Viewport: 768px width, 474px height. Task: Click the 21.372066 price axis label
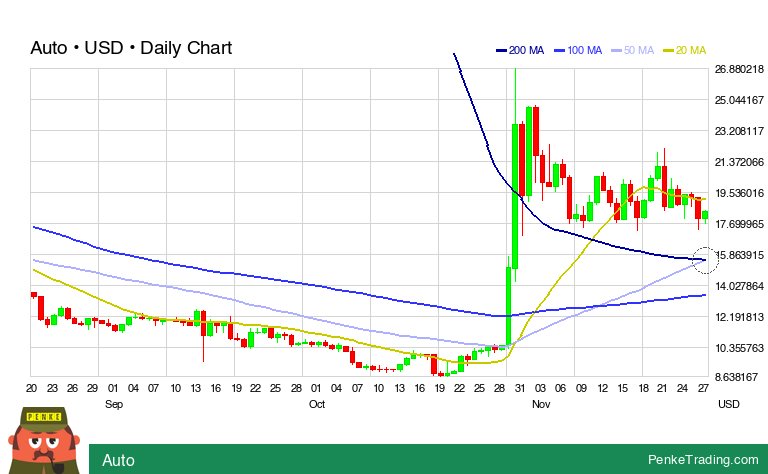point(739,162)
